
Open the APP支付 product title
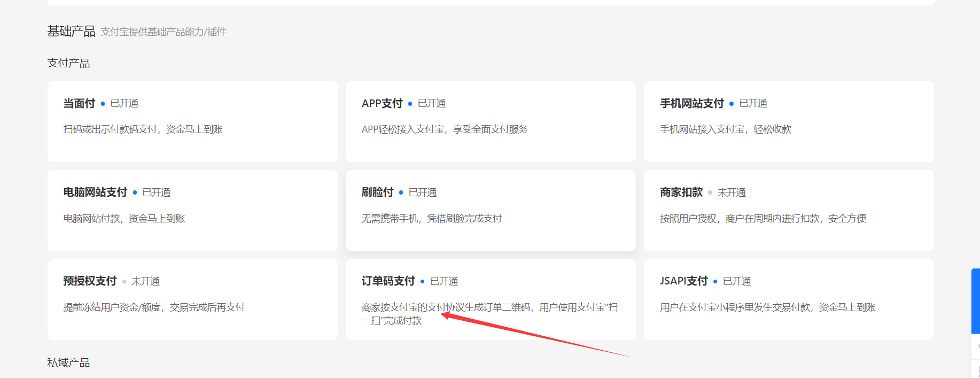click(x=382, y=103)
